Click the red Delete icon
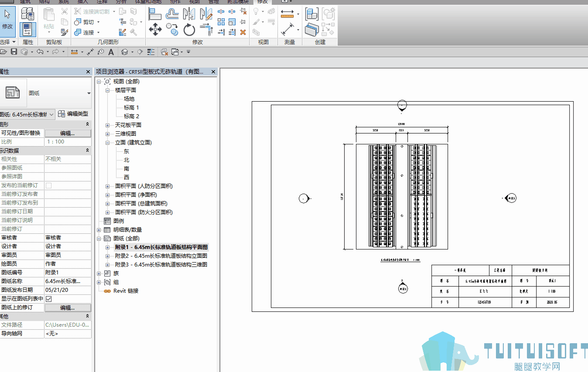The image size is (588, 372). click(243, 32)
